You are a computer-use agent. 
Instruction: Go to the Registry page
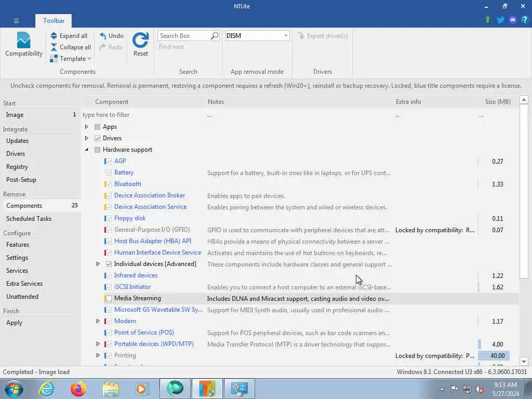[x=41, y=167]
